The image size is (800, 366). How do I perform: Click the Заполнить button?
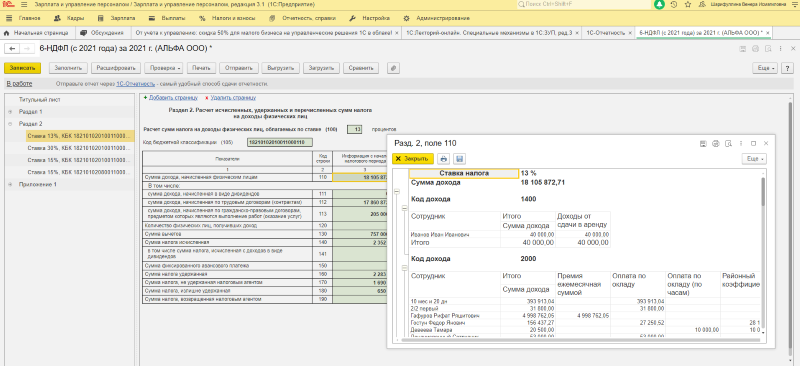point(68,68)
